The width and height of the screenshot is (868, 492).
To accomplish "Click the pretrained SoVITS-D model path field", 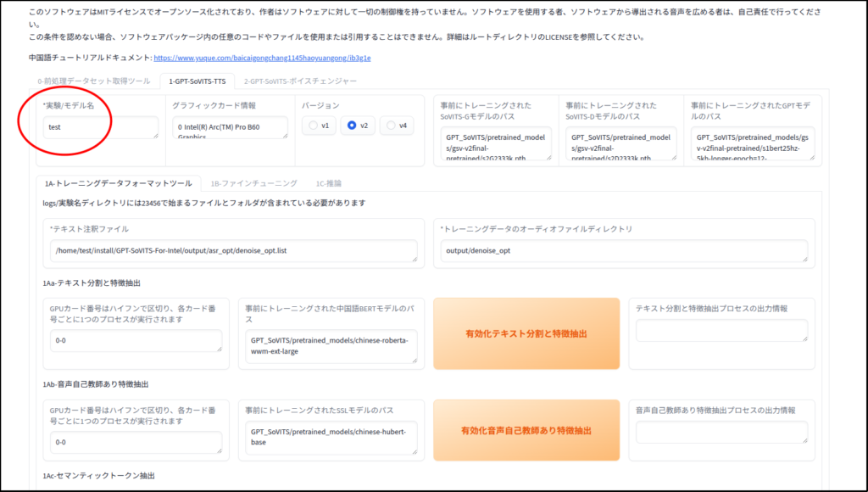I will (621, 144).
